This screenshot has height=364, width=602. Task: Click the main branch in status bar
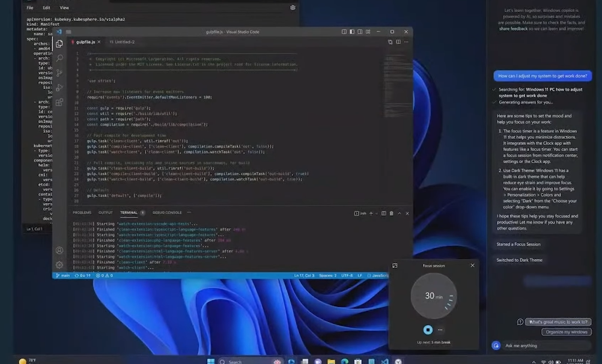(x=63, y=275)
